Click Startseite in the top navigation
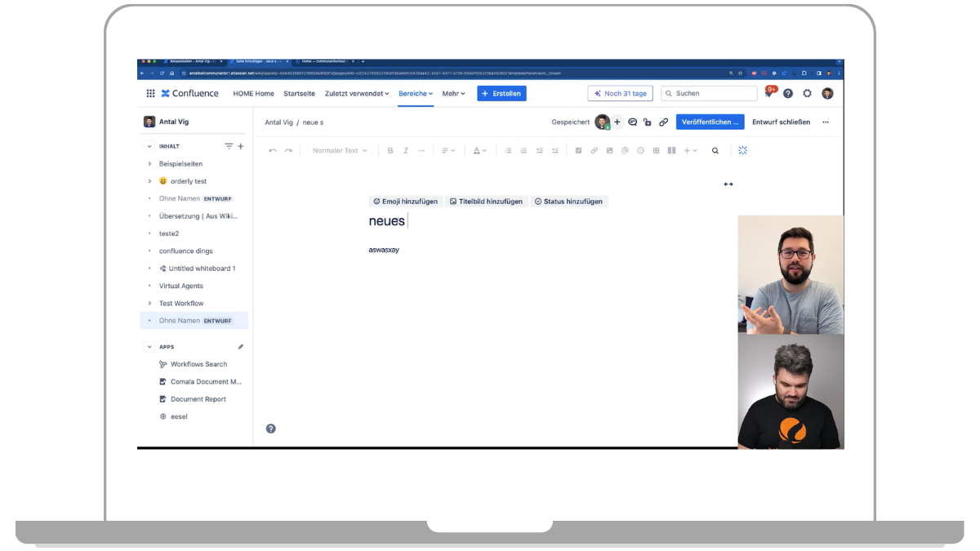Viewport: 980px width, 551px height. [x=299, y=94]
